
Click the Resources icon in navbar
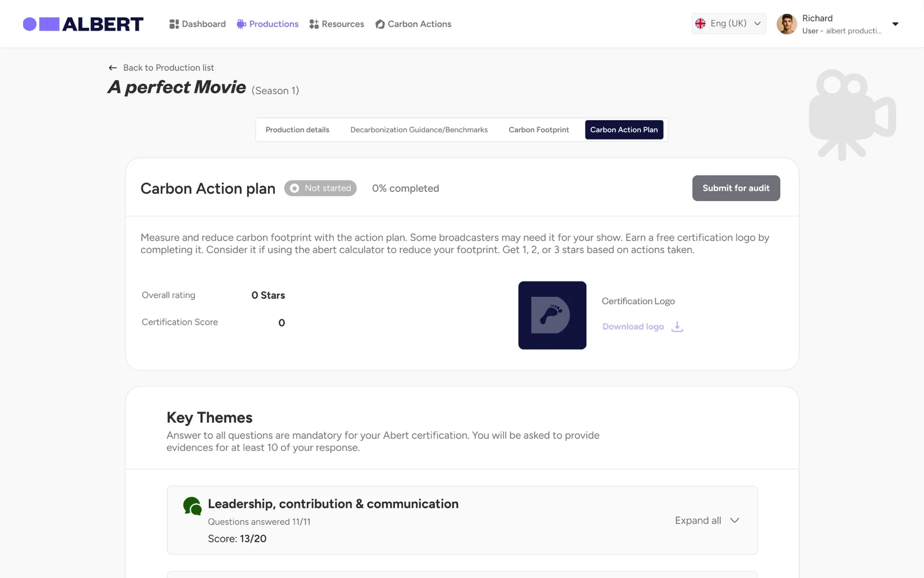tap(314, 24)
